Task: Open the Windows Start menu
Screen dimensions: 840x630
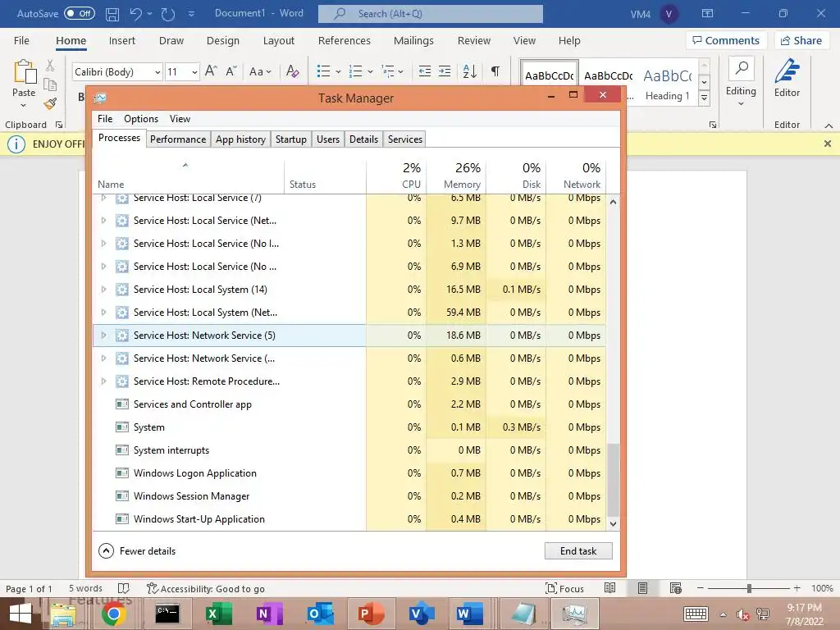Action: (21, 614)
